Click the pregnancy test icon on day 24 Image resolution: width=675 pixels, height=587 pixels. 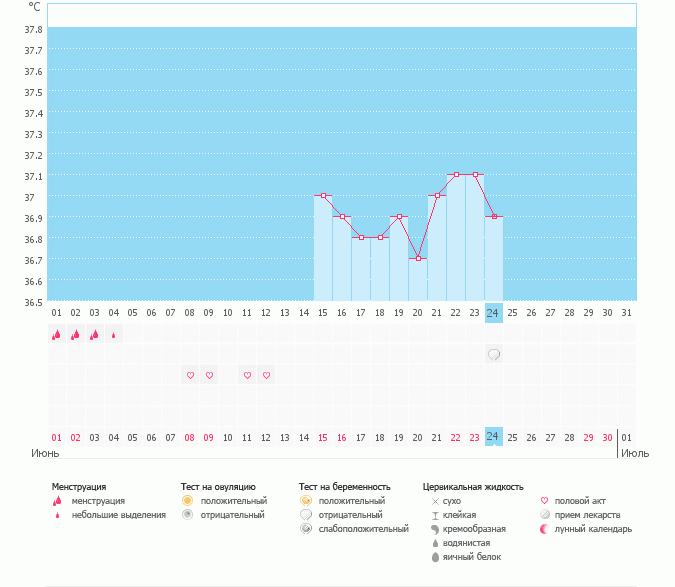[x=493, y=354]
